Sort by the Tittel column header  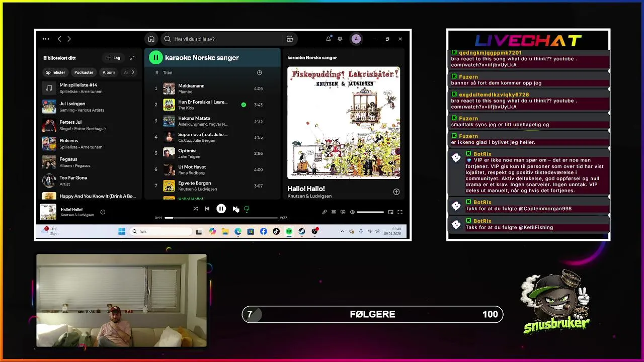click(x=168, y=73)
